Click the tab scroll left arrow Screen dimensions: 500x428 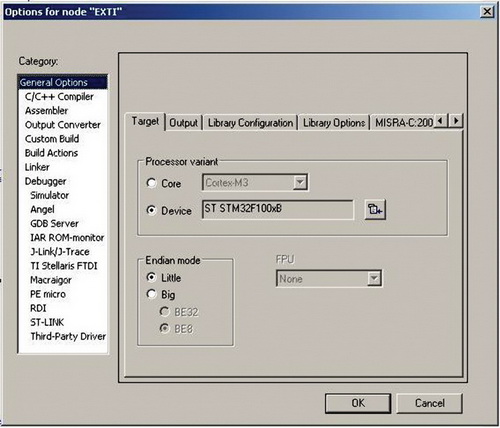[x=441, y=120]
